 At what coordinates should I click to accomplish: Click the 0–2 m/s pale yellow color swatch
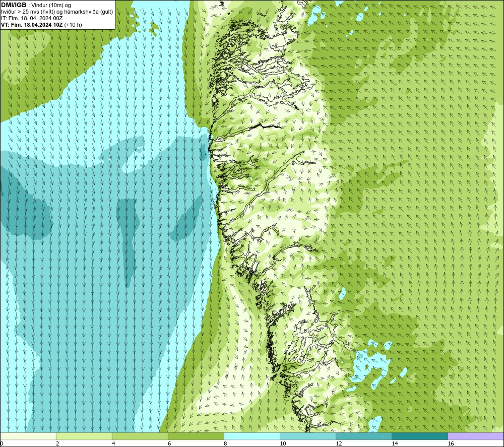pos(28,436)
